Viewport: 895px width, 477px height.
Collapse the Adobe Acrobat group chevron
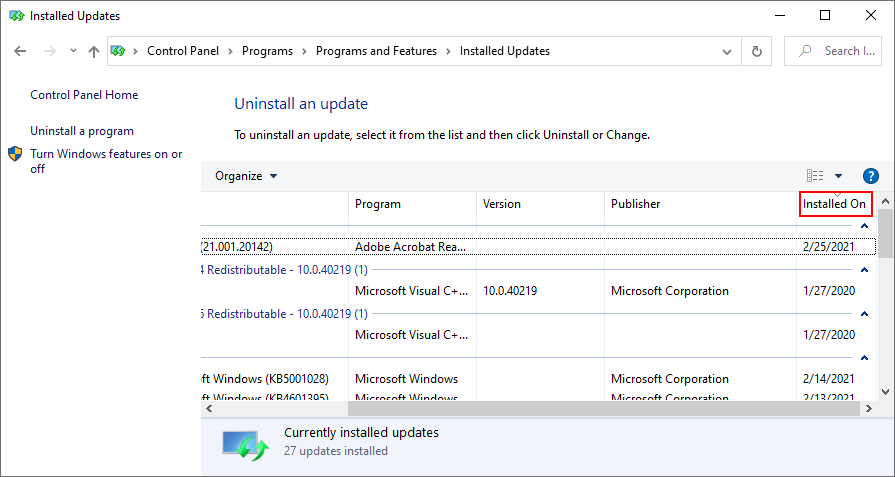(x=863, y=226)
